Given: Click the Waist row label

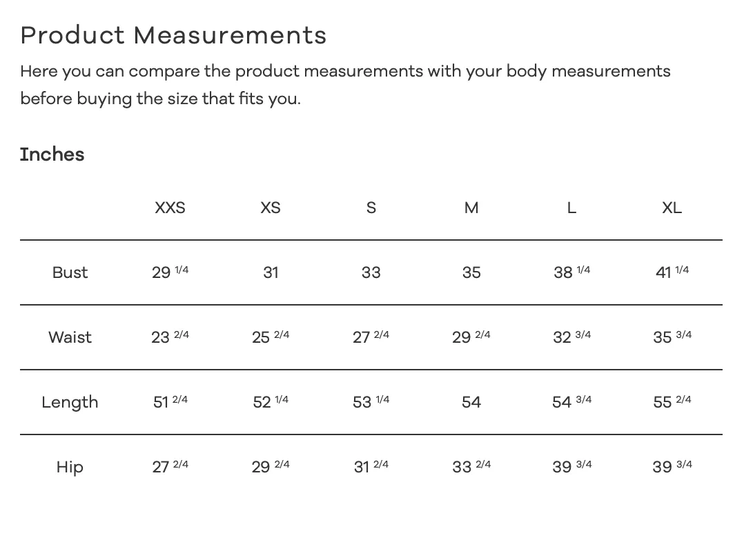Looking at the screenshot, I should (x=70, y=337).
